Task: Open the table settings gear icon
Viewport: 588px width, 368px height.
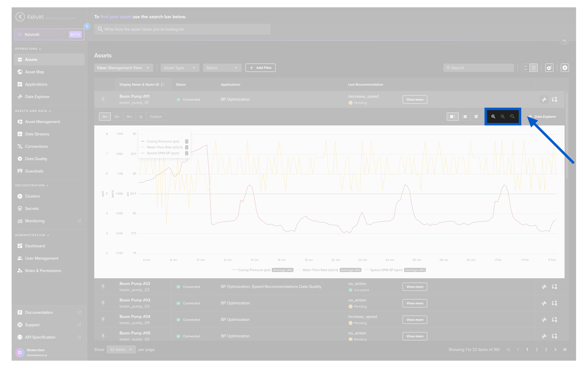Action: [x=549, y=68]
